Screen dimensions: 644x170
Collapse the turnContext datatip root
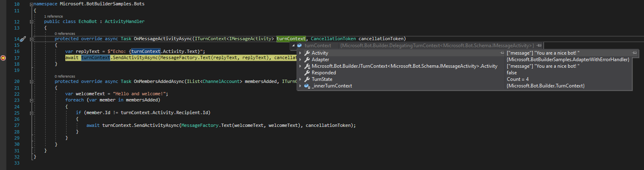(293, 45)
